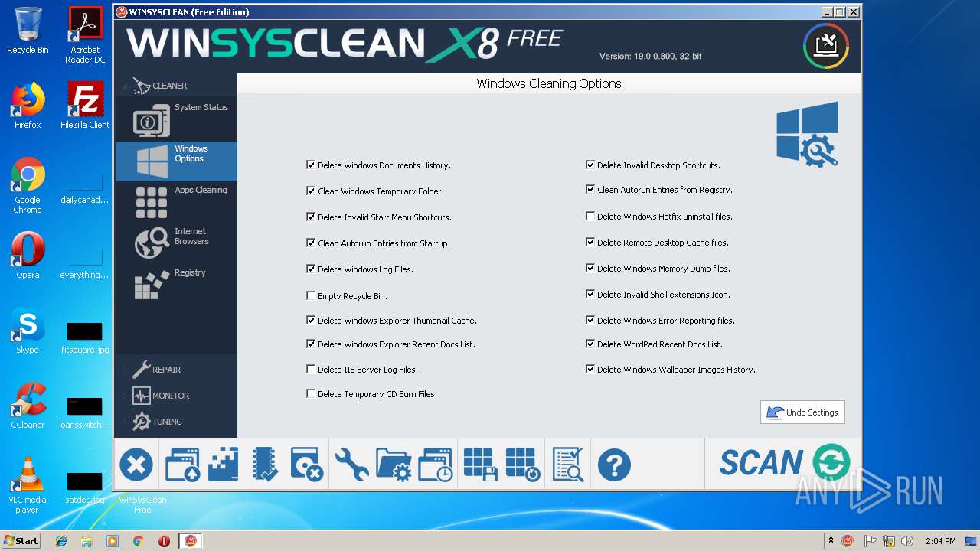Toggle Delete Remote Desktop Cache files checkbox

pos(590,242)
